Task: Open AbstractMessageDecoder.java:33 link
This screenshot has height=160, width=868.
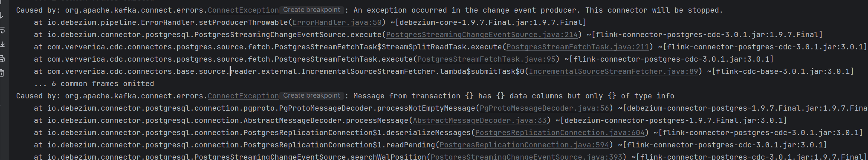Action: 479,121
